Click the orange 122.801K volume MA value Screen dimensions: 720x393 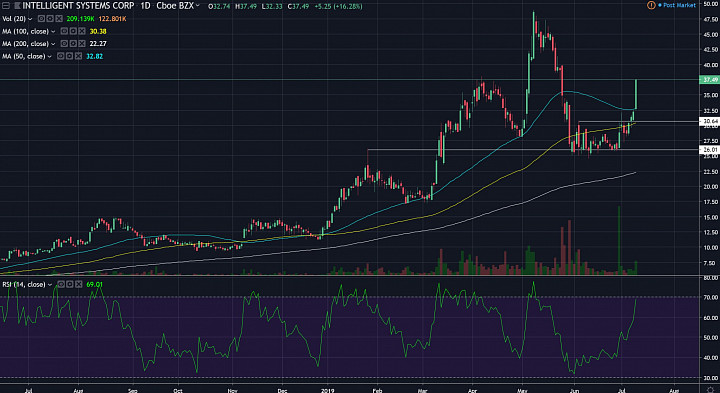click(112, 19)
